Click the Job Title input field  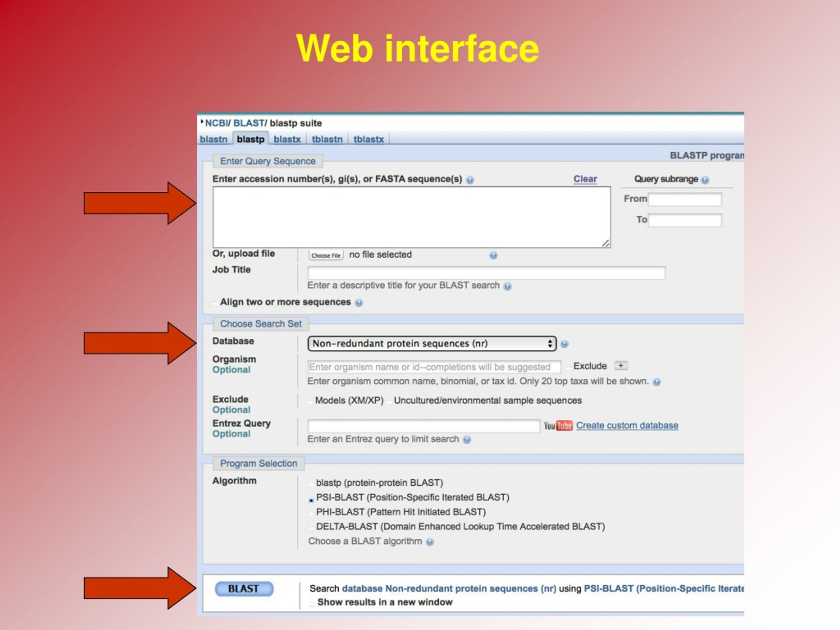(x=487, y=273)
